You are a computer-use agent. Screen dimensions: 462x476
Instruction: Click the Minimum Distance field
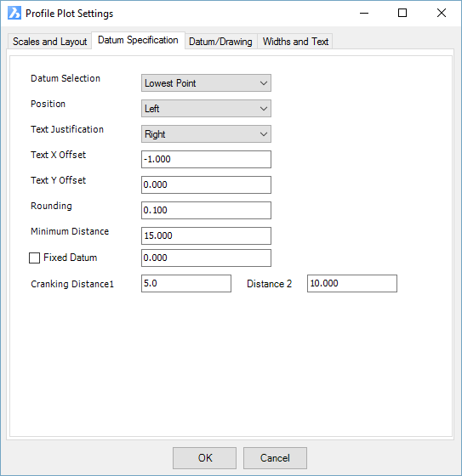click(206, 236)
